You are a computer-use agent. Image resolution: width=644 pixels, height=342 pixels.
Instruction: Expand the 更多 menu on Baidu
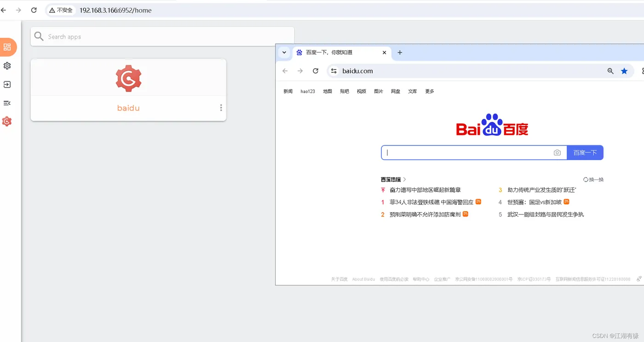430,91
